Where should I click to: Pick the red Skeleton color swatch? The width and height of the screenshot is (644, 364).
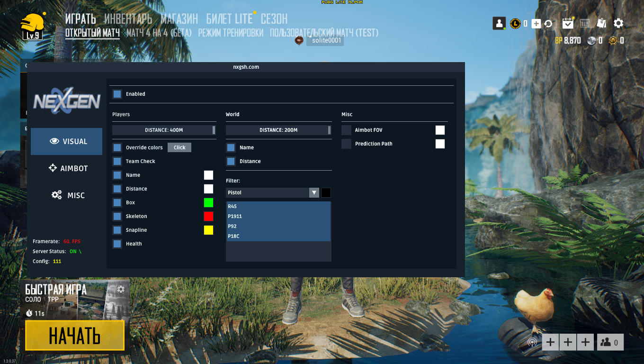(x=208, y=216)
